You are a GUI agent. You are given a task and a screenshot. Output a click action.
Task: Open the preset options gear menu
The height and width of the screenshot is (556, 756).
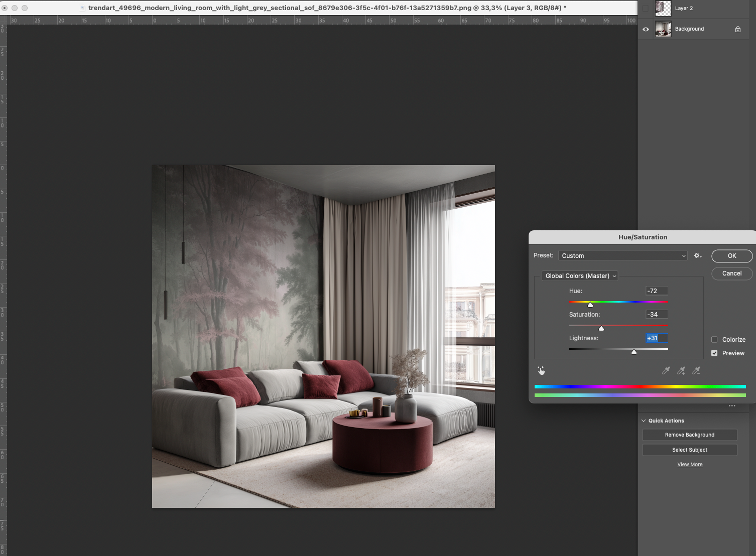coord(698,256)
